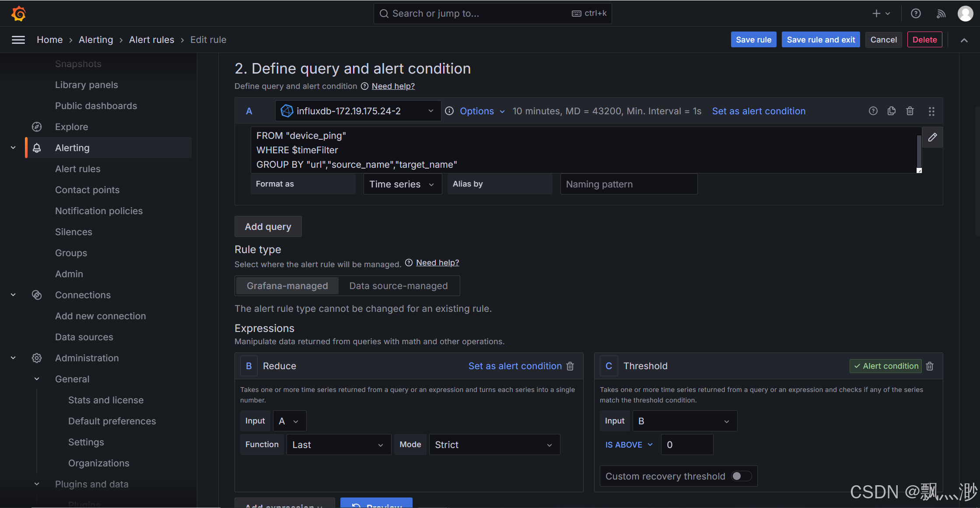This screenshot has width=980, height=508.
Task: Open the Function Last dropdown
Action: [x=339, y=445]
